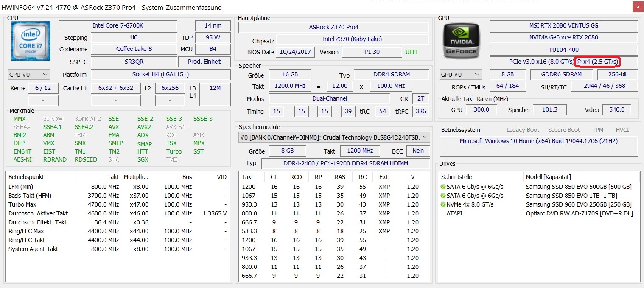Image resolution: width=644 pixels, height=288 pixels.
Task: Click the NVIDIA GeForce RTX 2080 field
Action: [564, 37]
